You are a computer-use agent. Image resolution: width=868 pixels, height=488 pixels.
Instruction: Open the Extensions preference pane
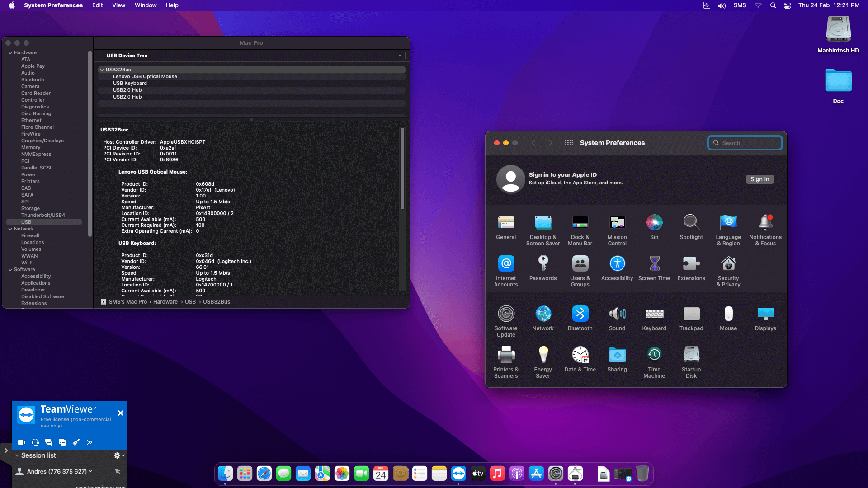click(691, 268)
